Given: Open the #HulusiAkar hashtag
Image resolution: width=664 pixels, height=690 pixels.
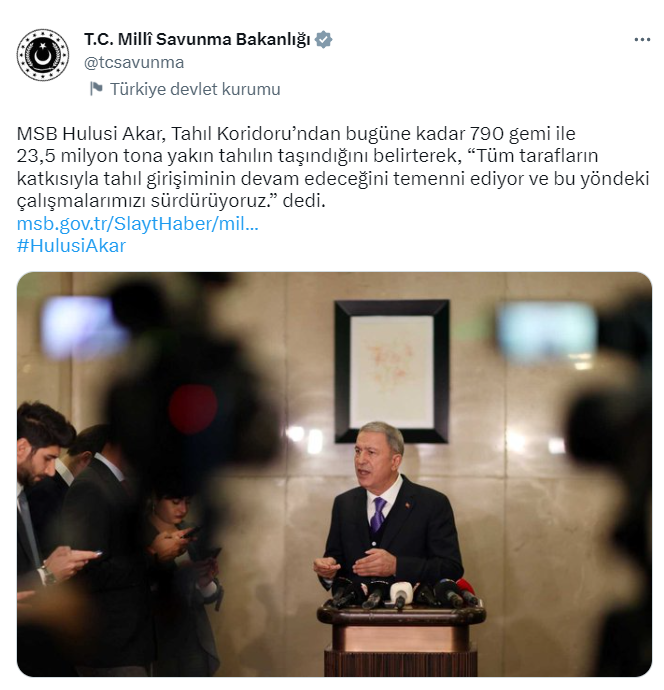Looking at the screenshot, I should tap(71, 246).
